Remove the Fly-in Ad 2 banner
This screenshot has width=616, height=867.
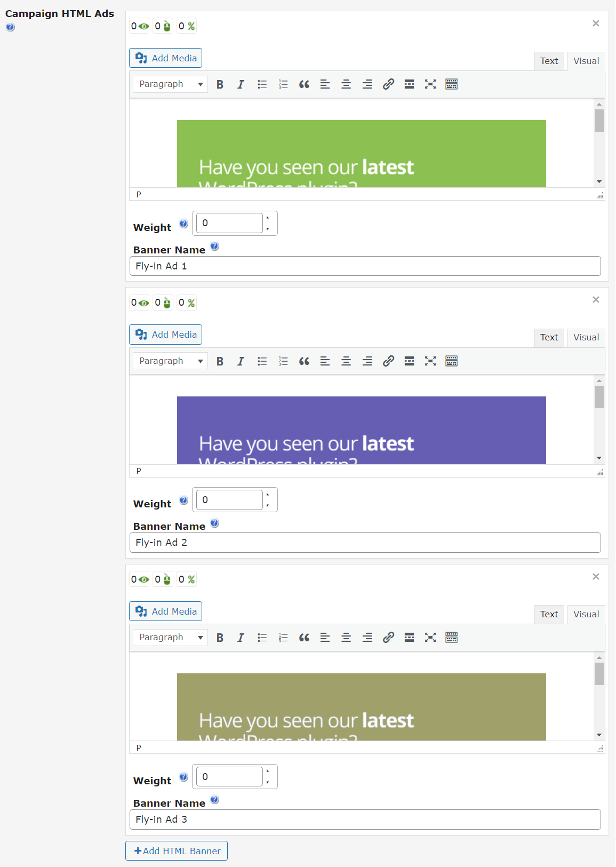pyautogui.click(x=596, y=300)
